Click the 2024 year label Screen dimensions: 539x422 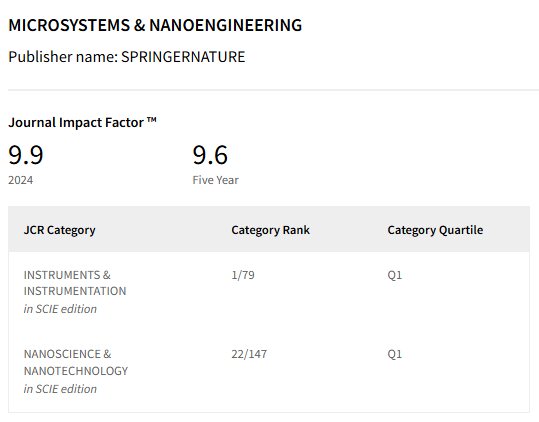coord(21,180)
